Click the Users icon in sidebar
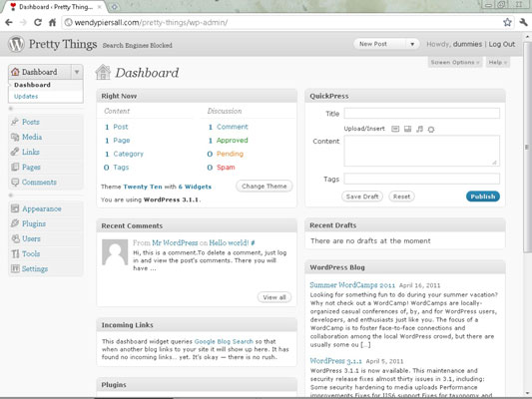 tap(15, 238)
